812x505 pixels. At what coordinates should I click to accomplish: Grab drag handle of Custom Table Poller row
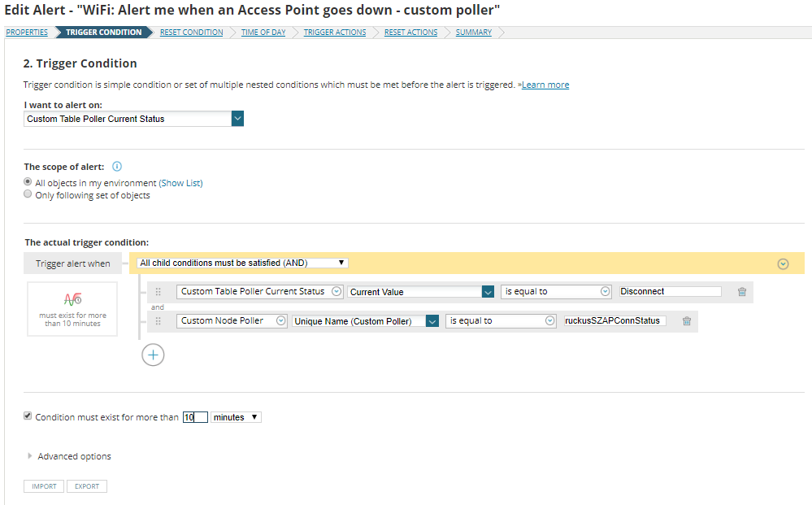158,292
